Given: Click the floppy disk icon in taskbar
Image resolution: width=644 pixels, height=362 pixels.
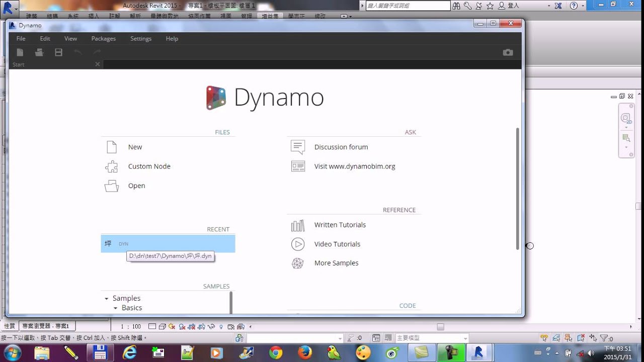Looking at the screenshot, I should click(100, 353).
